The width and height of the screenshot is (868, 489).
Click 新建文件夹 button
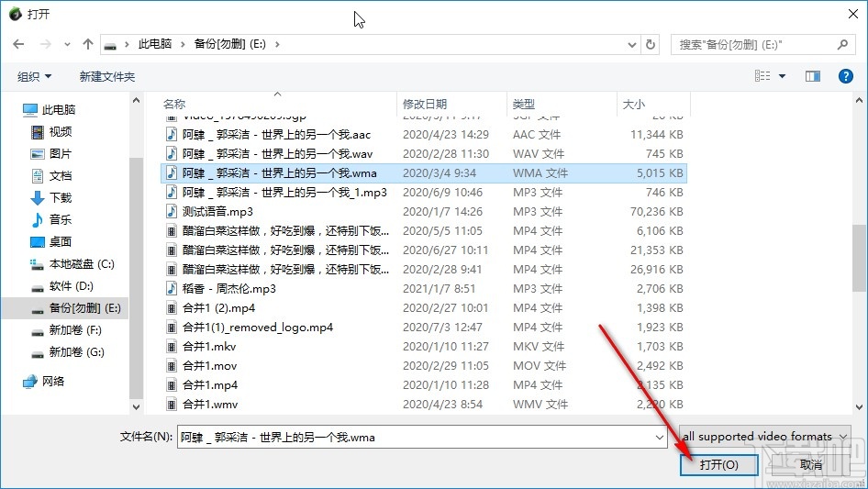[106, 76]
